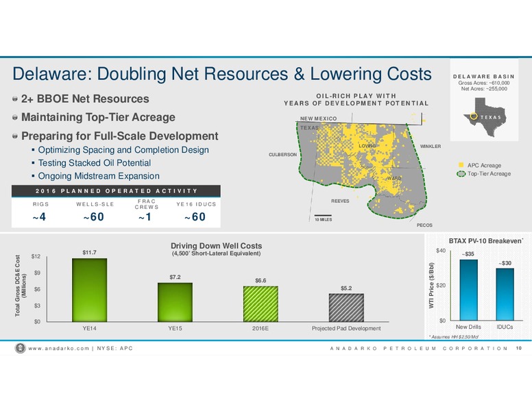Click the 'DELAWARE BASIN' heading
The width and height of the screenshot is (532, 411).
[484, 77]
